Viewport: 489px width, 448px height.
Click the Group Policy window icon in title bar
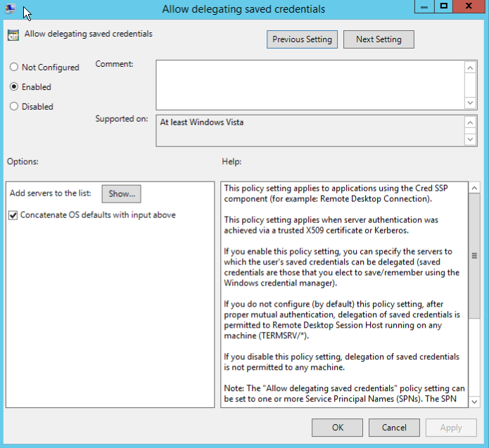click(11, 8)
